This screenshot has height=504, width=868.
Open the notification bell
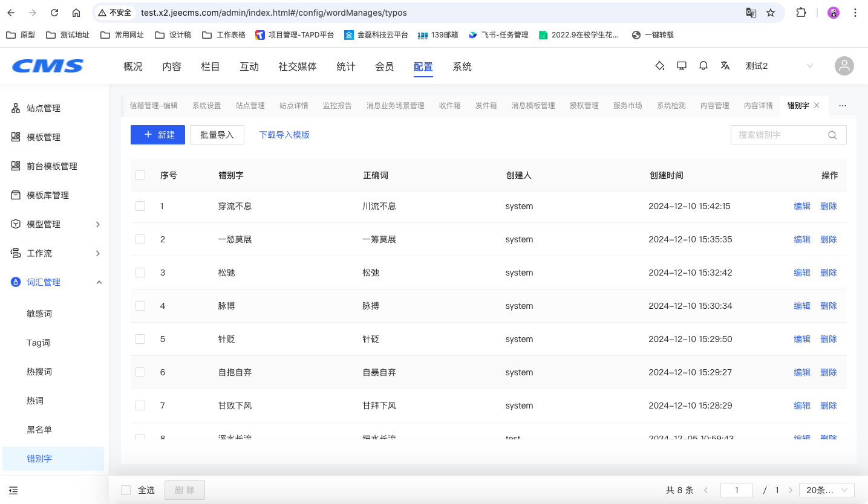[703, 66]
